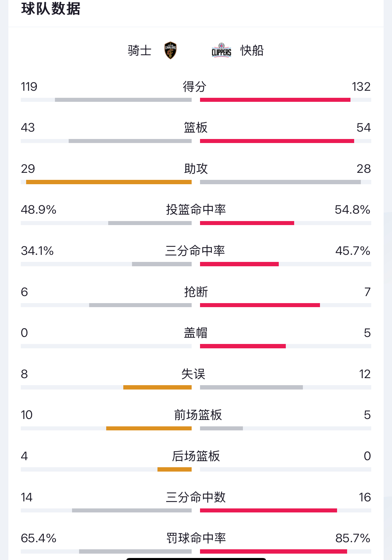Click the 得分 stat label
Screen dimensions: 392x560
[194, 87]
